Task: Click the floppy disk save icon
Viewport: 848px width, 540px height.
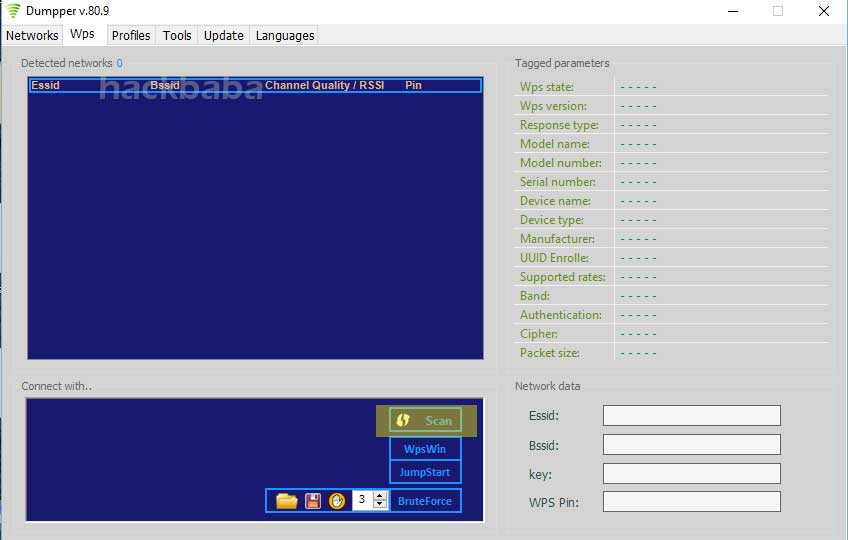Action: 313,501
